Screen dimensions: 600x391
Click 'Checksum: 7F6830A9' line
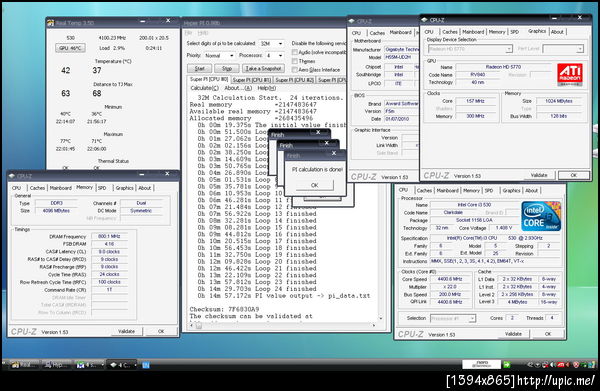pyautogui.click(x=224, y=309)
